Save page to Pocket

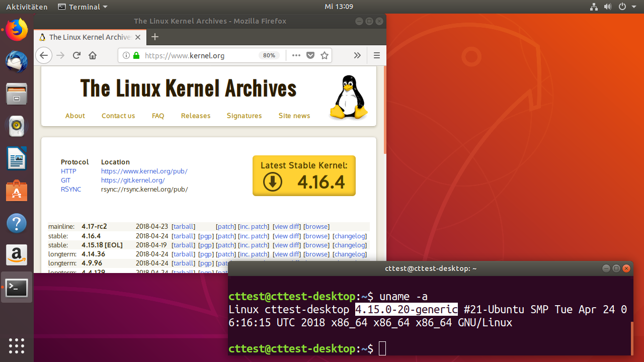(x=311, y=55)
